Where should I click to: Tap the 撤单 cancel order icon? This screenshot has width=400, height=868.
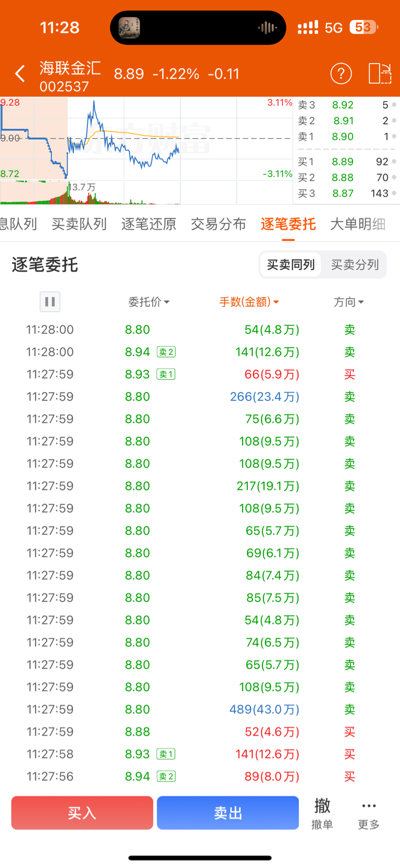click(322, 814)
